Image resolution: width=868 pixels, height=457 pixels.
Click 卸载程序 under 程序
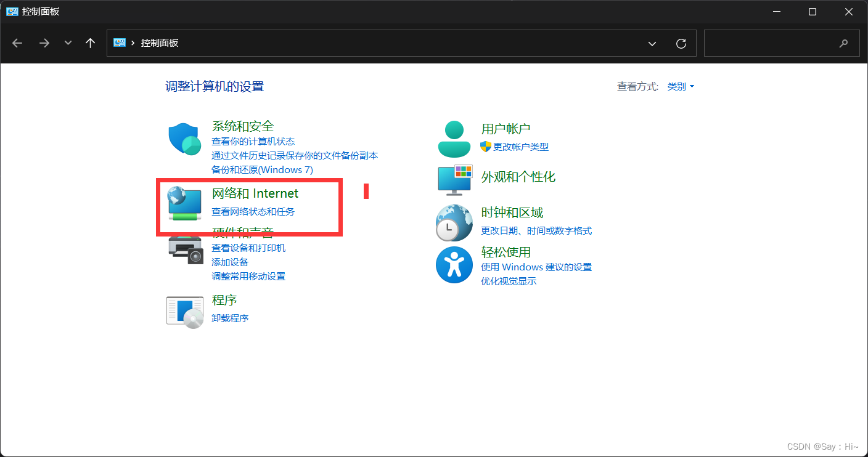tap(230, 318)
